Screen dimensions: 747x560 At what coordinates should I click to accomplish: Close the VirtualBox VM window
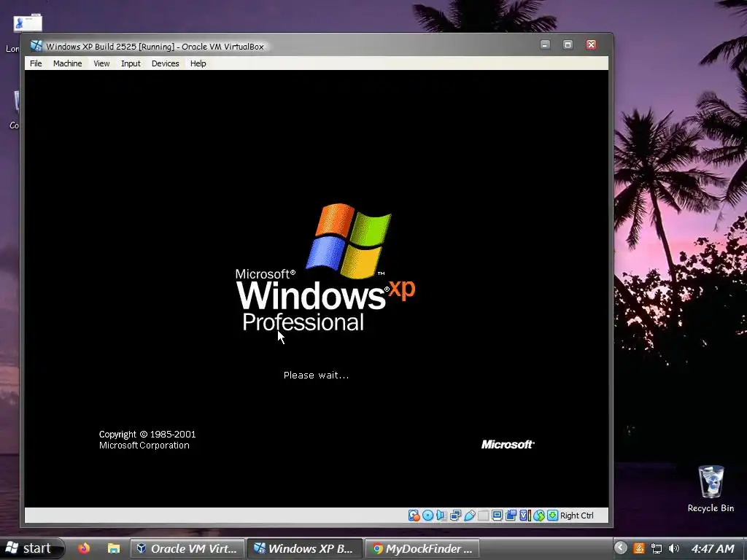coord(591,44)
